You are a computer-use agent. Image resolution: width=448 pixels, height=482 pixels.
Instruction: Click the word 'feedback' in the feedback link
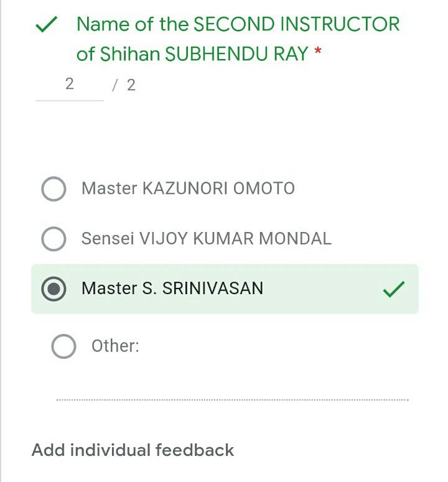click(194, 450)
